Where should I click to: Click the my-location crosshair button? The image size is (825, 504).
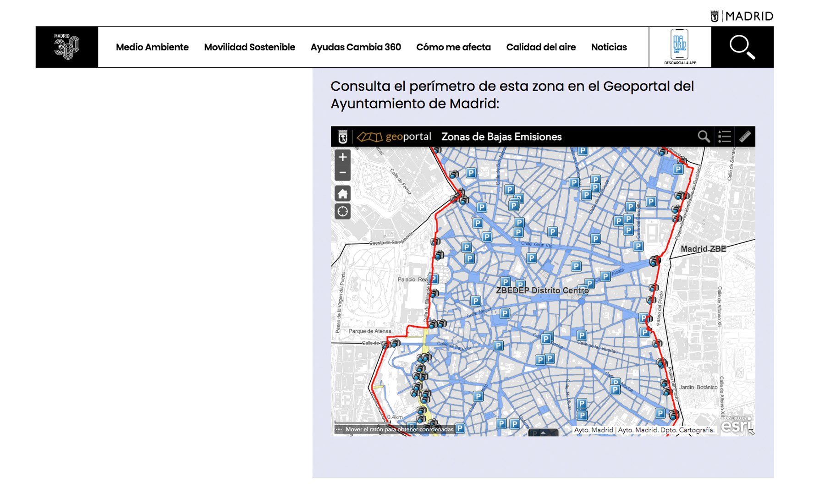click(342, 212)
